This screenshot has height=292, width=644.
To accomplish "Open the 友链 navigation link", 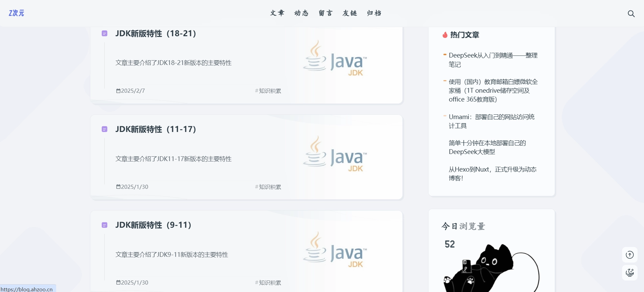I will (350, 13).
